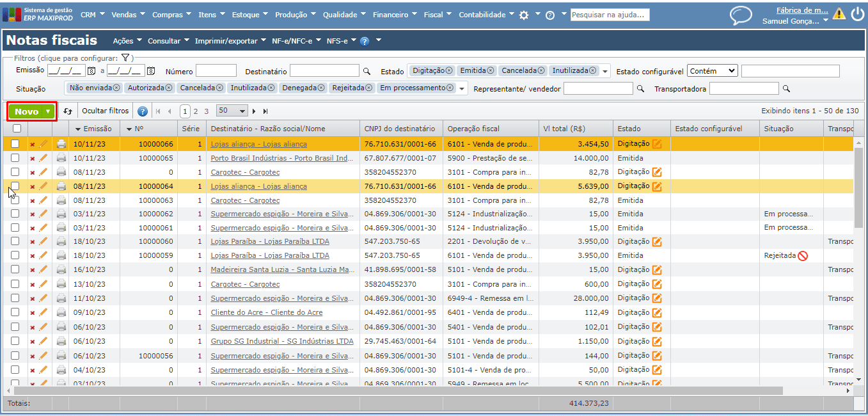Screen dimensions: 868x416
Task: Select the checkbox for invoice 10000066 row
Action: (x=15, y=144)
